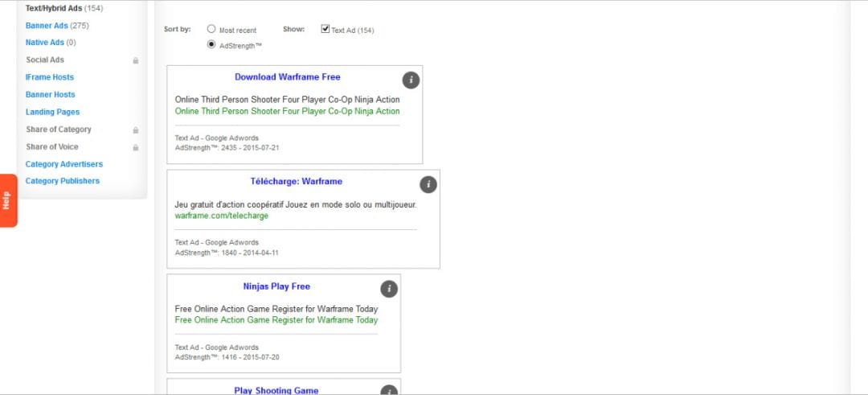Open info icon for Télécharge: Warframe ad
The width and height of the screenshot is (868, 395).
pos(428,184)
